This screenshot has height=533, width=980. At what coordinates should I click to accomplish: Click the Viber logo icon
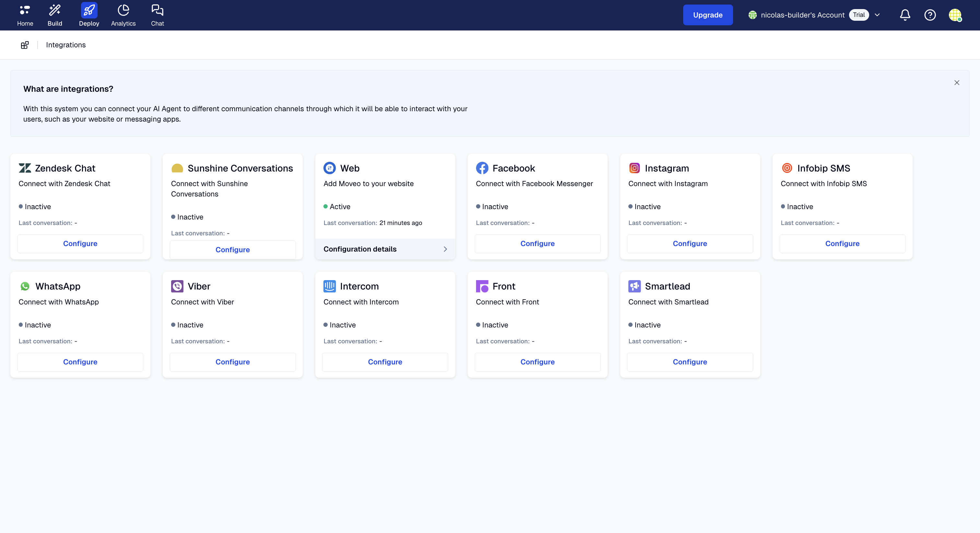coord(177,286)
